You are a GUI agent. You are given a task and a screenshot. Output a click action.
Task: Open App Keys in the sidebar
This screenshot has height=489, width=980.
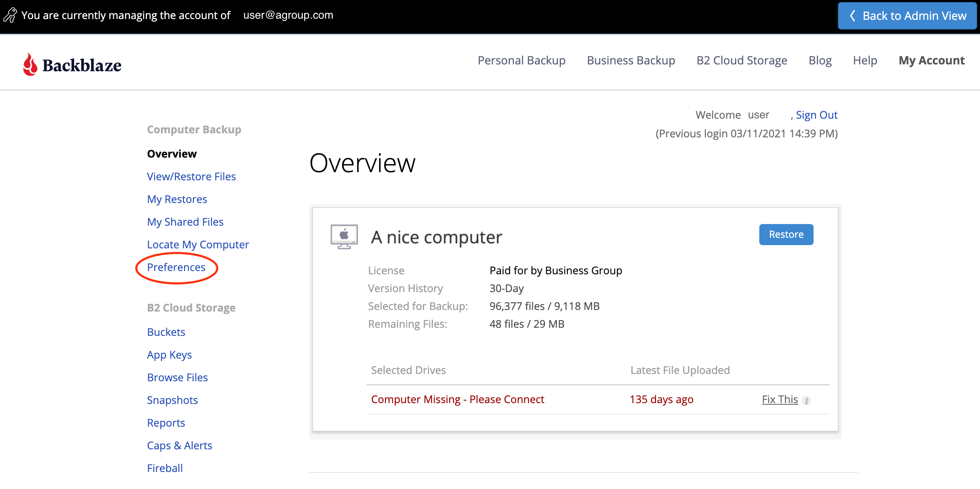169,355
